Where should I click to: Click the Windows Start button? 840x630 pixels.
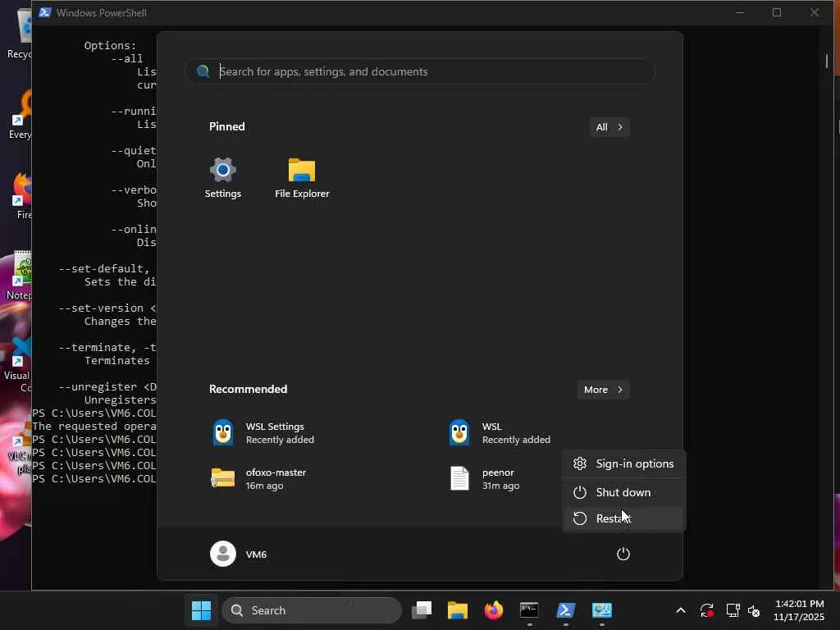(x=202, y=610)
